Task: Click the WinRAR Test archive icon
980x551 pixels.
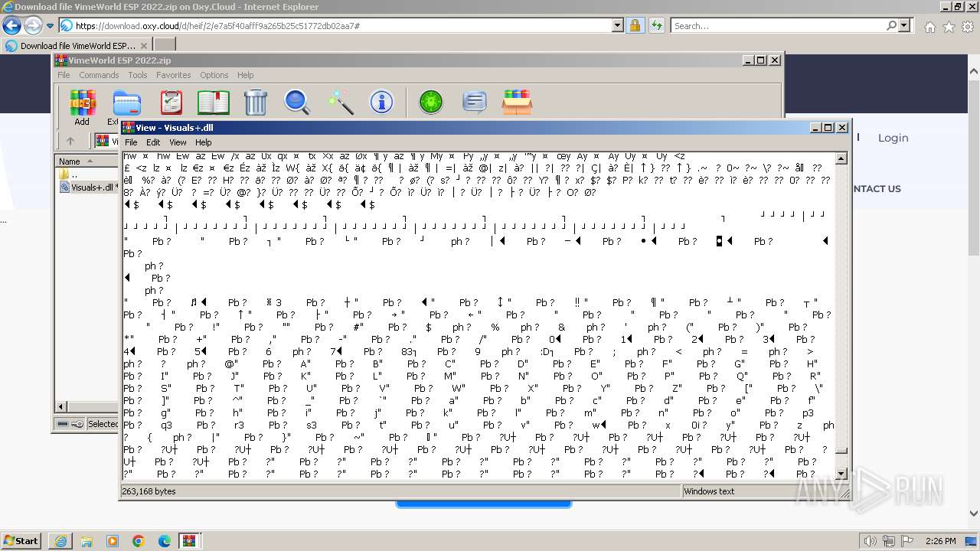Action: (x=171, y=102)
